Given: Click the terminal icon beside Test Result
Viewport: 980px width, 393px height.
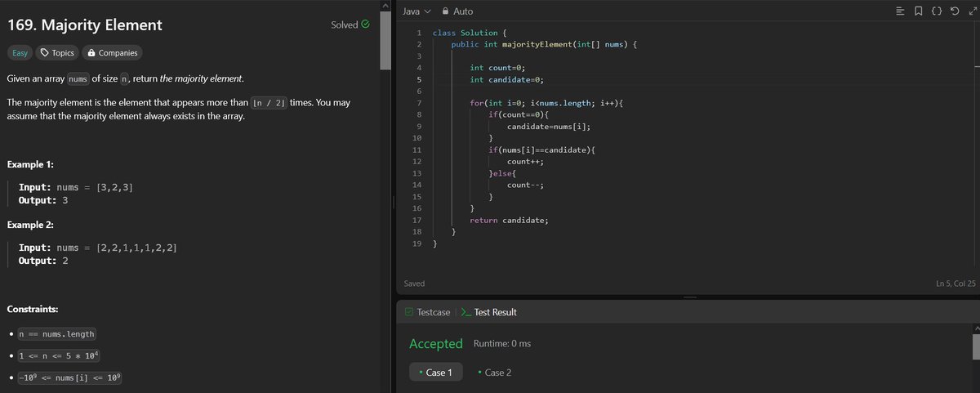Looking at the screenshot, I should [465, 312].
